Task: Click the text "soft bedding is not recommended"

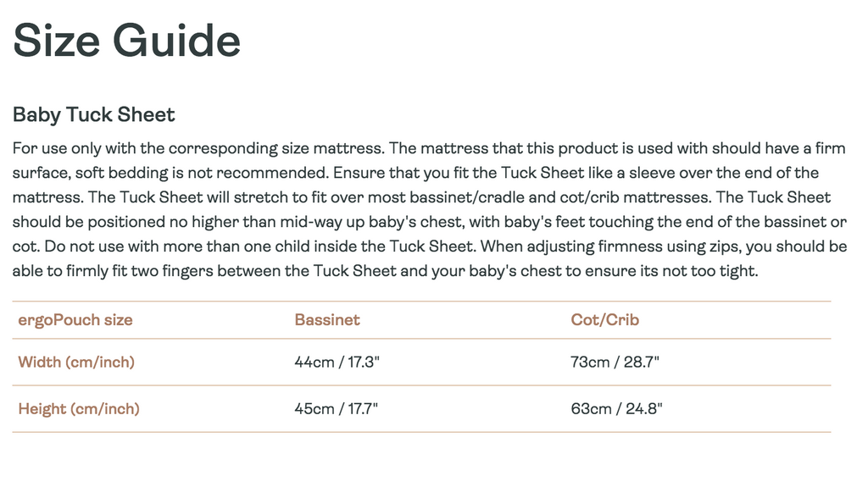Action: click(177, 173)
